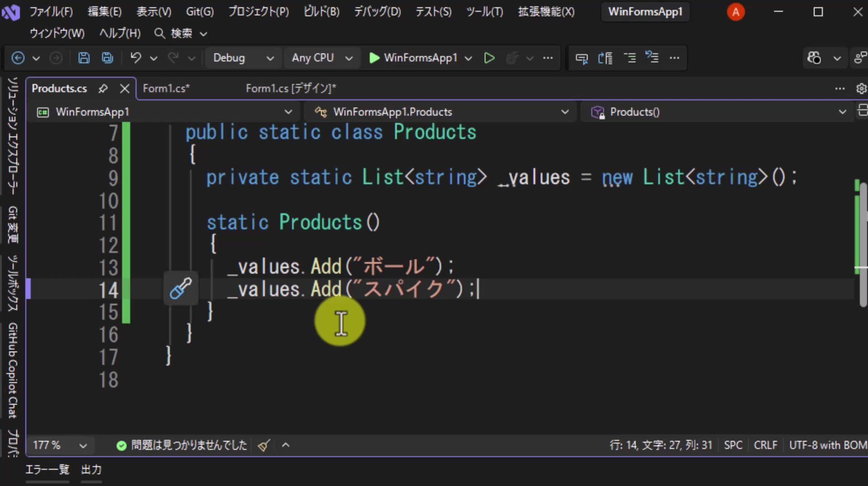The image size is (868, 486).
Task: Click the redo arrow icon
Action: pyautogui.click(x=173, y=58)
